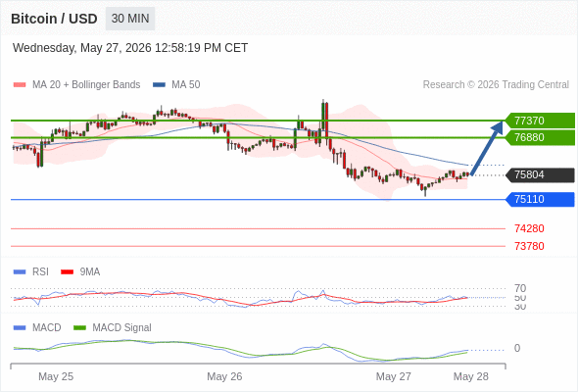Click the blue upward forecast arrow
578x392 pixels.
(487, 148)
